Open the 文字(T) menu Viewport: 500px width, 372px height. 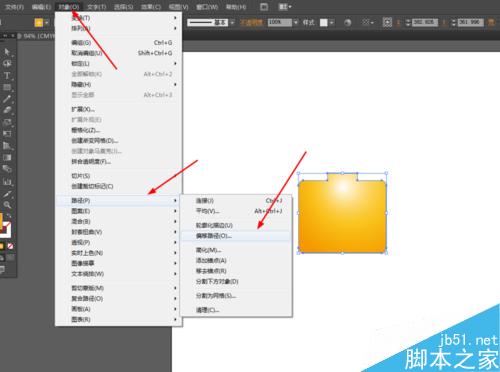[x=97, y=7]
